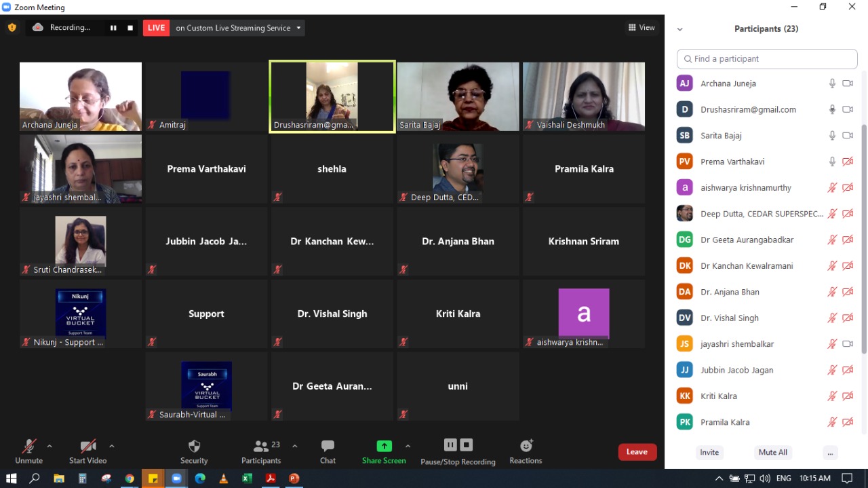Image resolution: width=868 pixels, height=488 pixels.
Task: Click the red Leave button
Action: tap(637, 452)
